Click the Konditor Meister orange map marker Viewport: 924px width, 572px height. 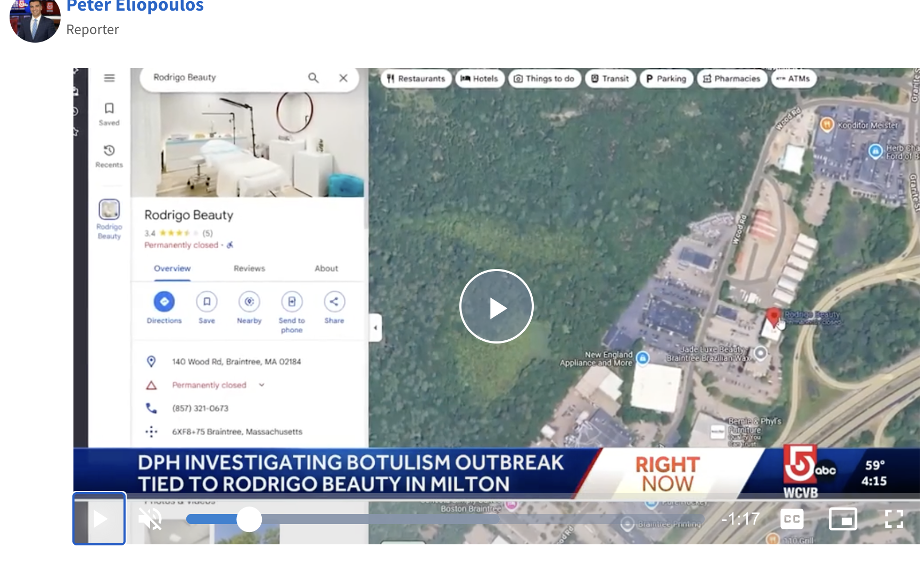coord(827,125)
